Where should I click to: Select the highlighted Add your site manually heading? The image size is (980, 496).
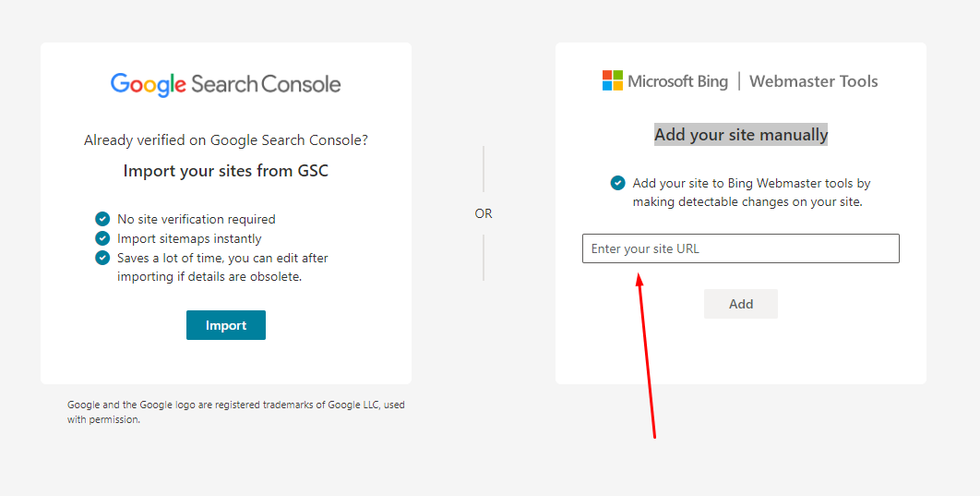click(741, 135)
